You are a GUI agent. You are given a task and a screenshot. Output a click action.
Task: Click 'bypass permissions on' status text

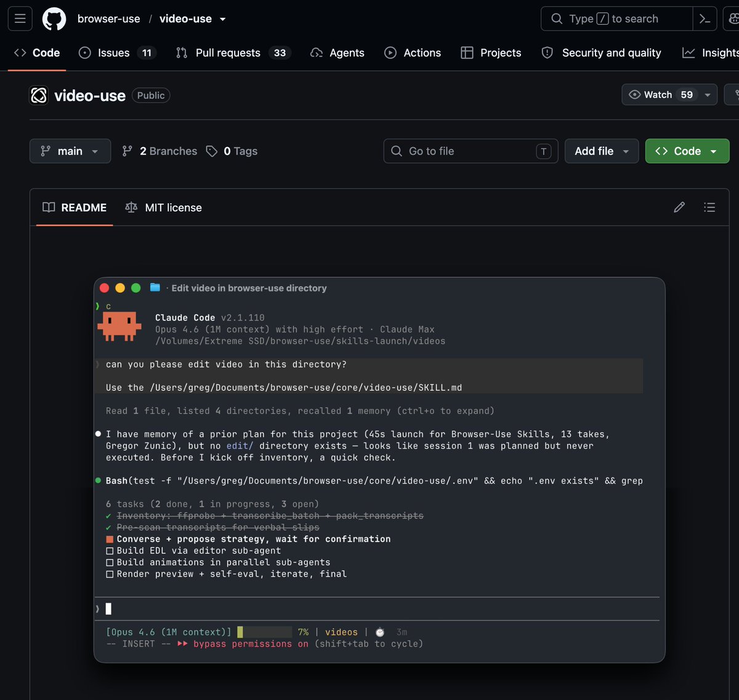[251, 644]
